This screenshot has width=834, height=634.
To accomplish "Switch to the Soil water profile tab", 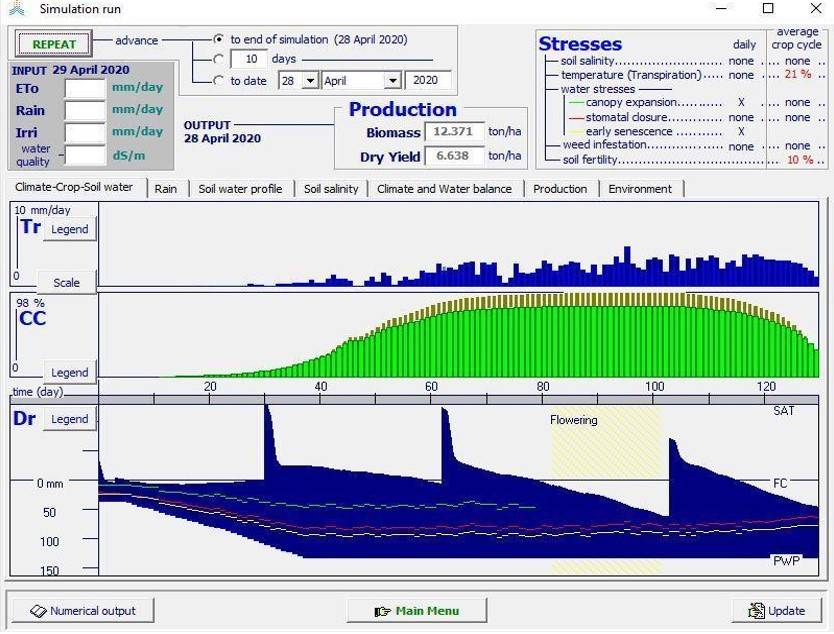I will [240, 188].
